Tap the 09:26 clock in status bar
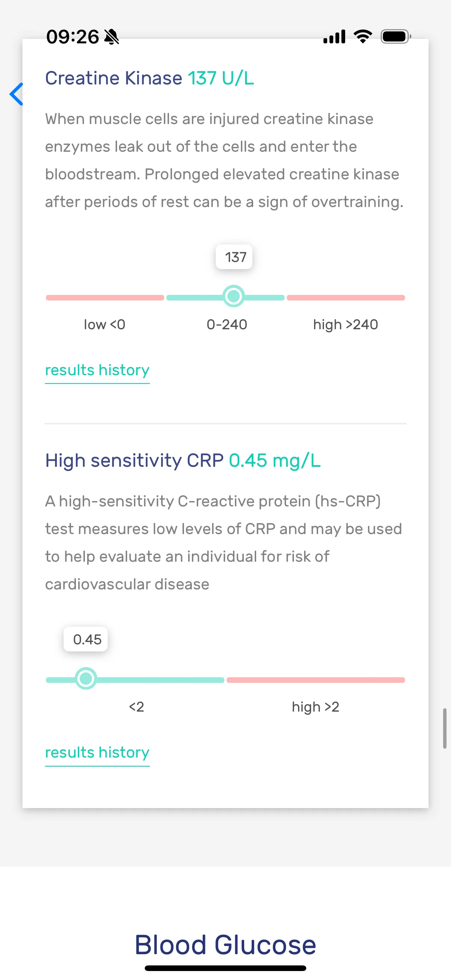Viewport: 451px width, 980px height. 72,37
